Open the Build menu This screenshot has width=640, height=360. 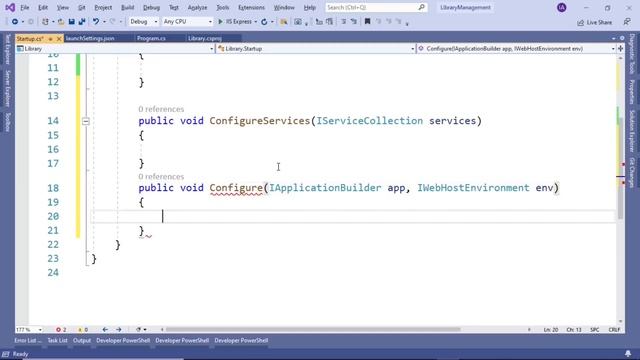(127, 7)
